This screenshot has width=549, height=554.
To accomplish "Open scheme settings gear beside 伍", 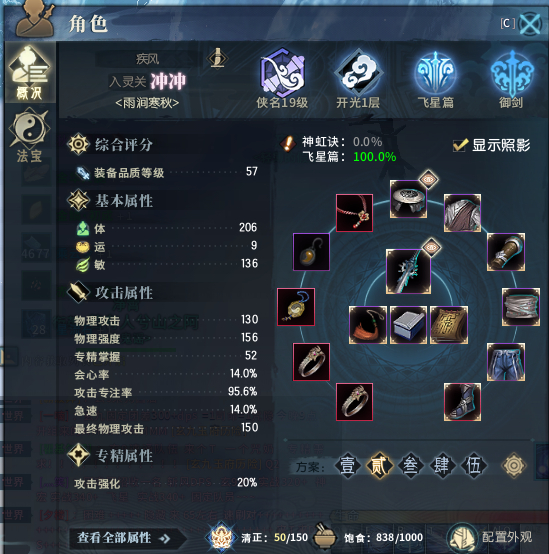I will point(514,466).
